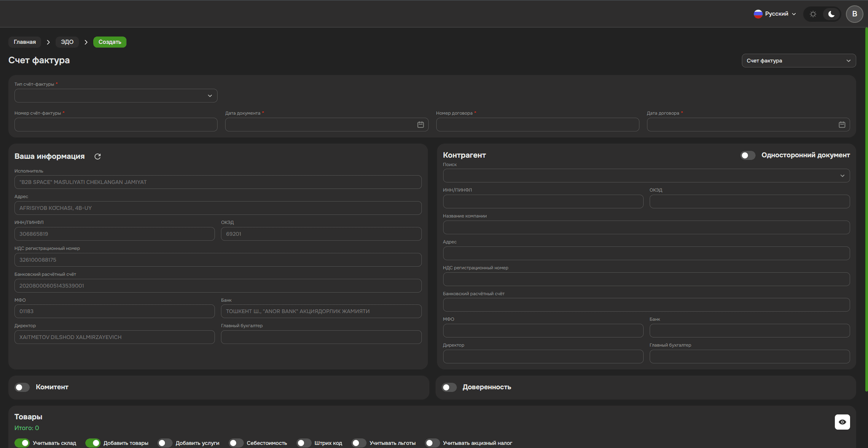Viewport: 868px width, 448px height.
Task: Click the Russian flag language icon
Action: 758,14
